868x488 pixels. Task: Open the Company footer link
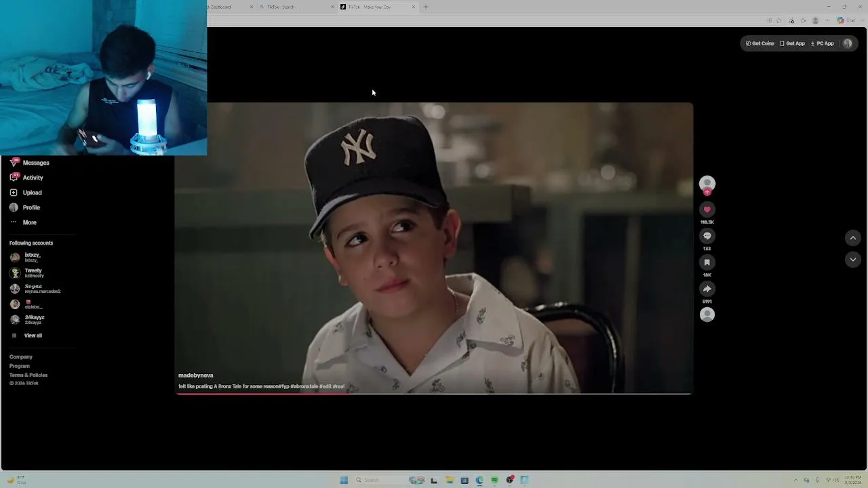click(x=21, y=357)
